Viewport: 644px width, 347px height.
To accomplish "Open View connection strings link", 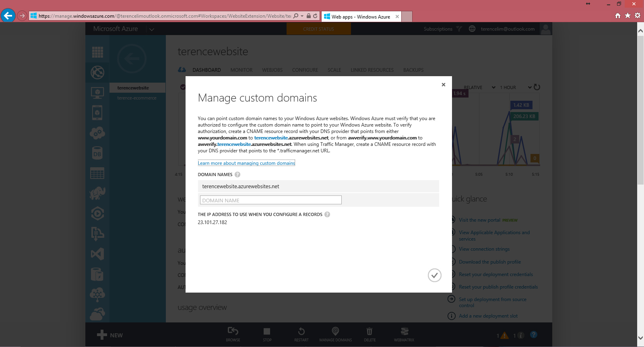I will point(484,249).
